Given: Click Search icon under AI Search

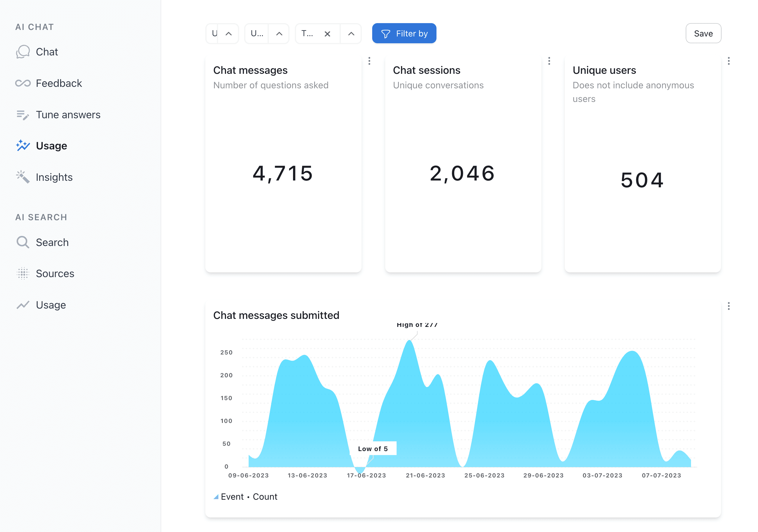Looking at the screenshot, I should [x=23, y=242].
